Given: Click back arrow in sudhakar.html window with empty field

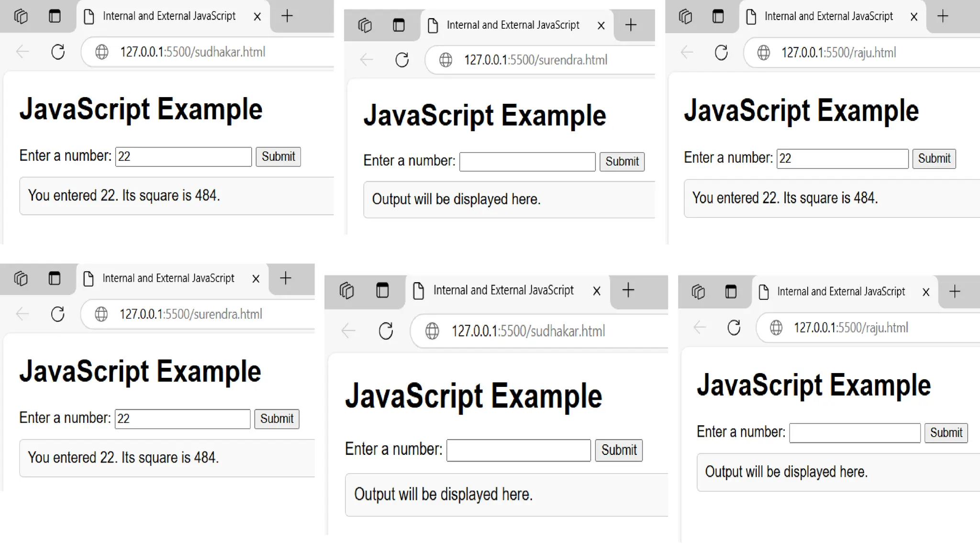Looking at the screenshot, I should pos(348,331).
